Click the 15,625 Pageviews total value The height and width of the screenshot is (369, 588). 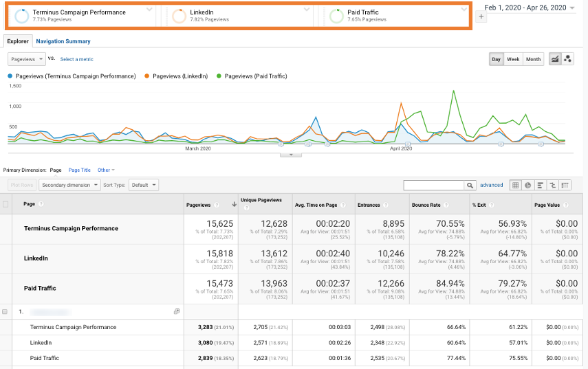(x=220, y=223)
